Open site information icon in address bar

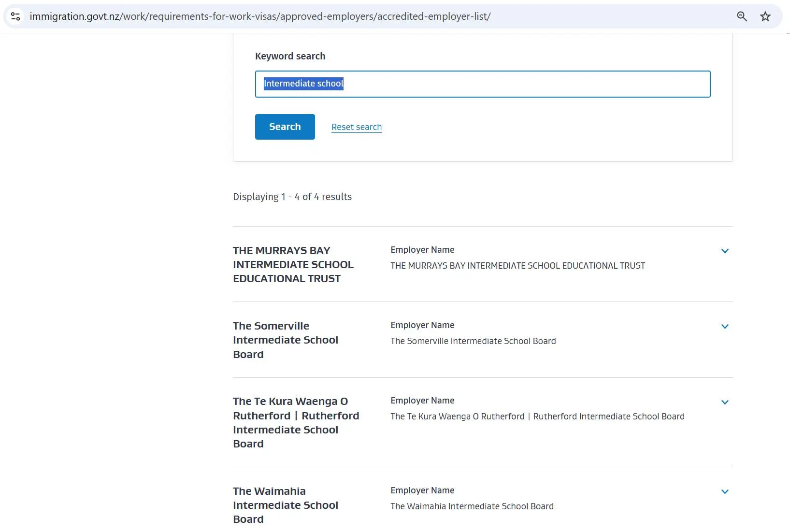click(x=15, y=16)
